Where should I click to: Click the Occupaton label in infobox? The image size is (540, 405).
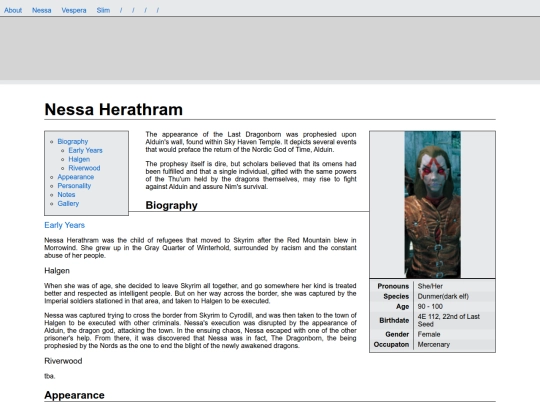[x=391, y=344]
